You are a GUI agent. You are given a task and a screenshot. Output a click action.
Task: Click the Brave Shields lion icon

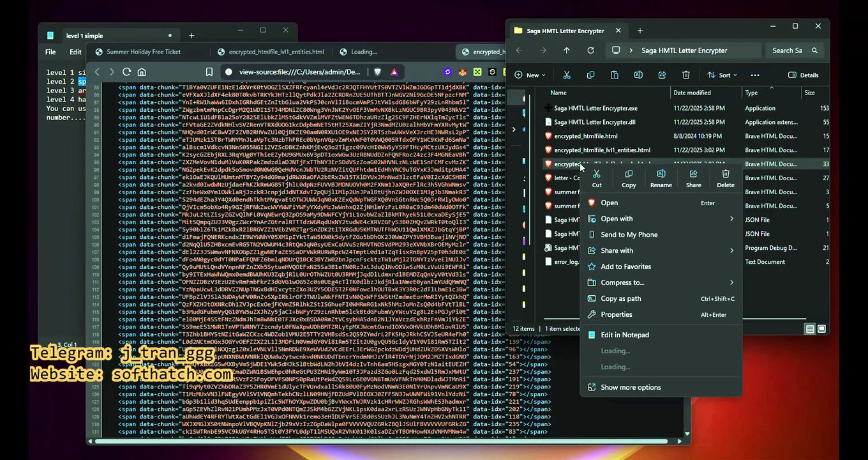(377, 72)
